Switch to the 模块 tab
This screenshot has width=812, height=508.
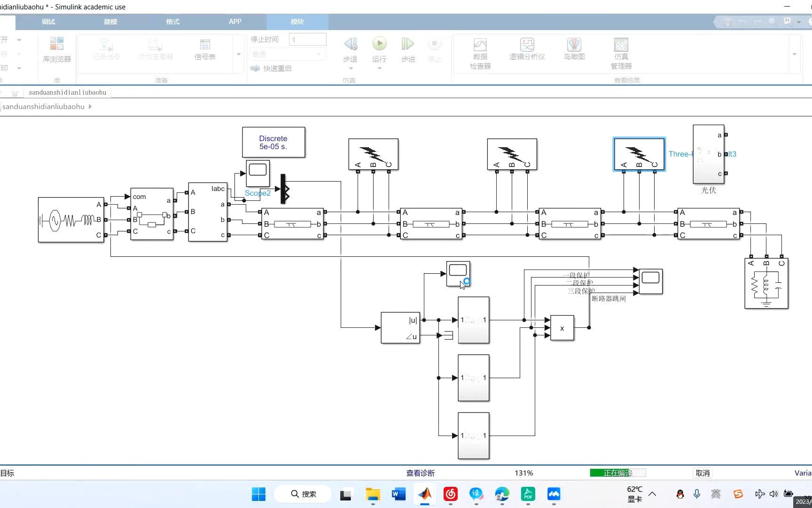[297, 22]
